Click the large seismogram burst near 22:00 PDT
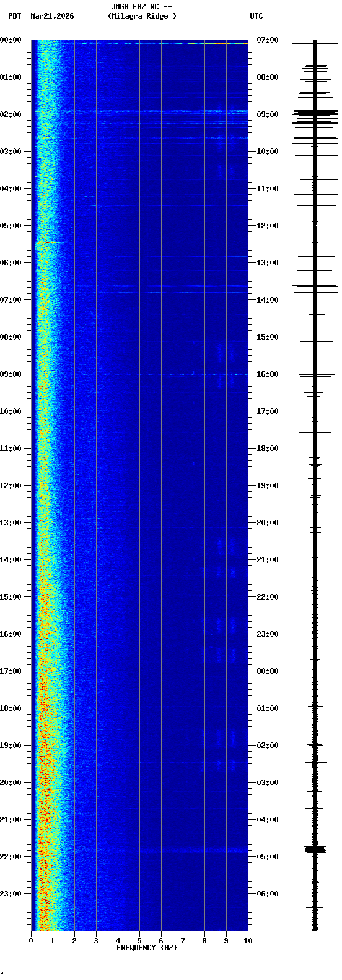The height and width of the screenshot is (980, 342). (315, 849)
